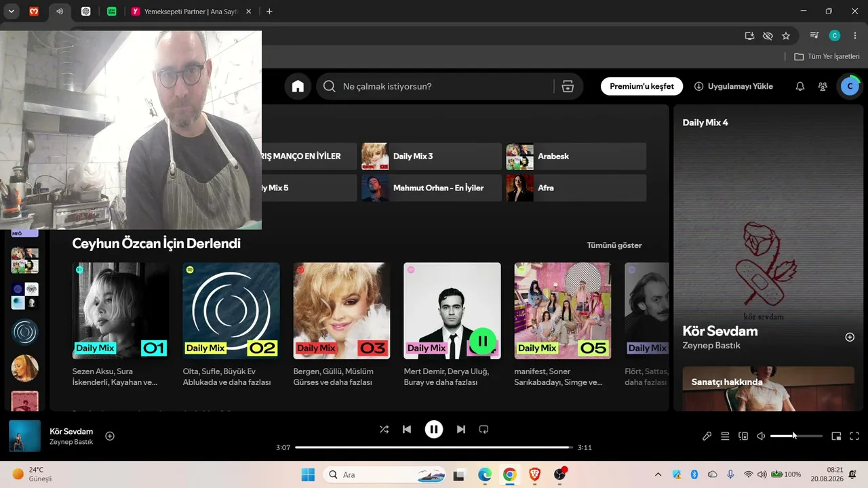Open Friend Activity icon

click(x=823, y=86)
